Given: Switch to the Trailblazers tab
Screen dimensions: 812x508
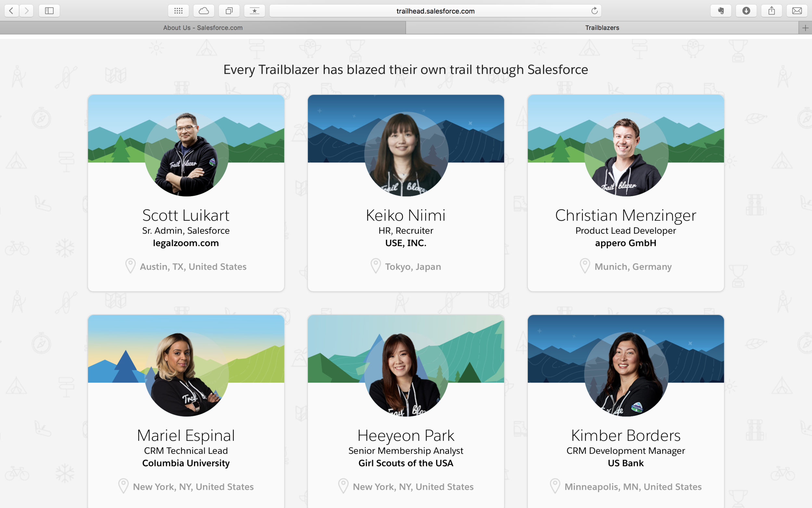Looking at the screenshot, I should (x=602, y=28).
